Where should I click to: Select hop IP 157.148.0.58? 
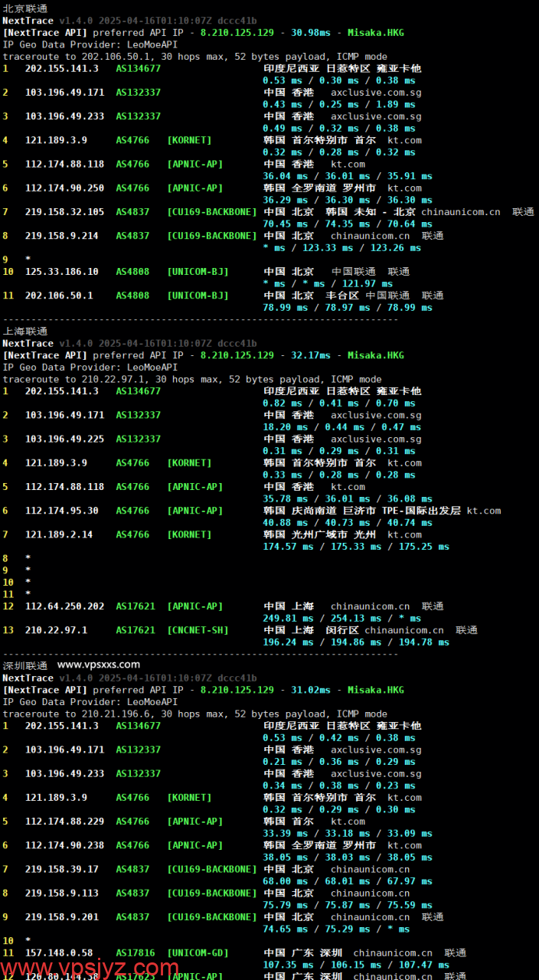[59, 953]
